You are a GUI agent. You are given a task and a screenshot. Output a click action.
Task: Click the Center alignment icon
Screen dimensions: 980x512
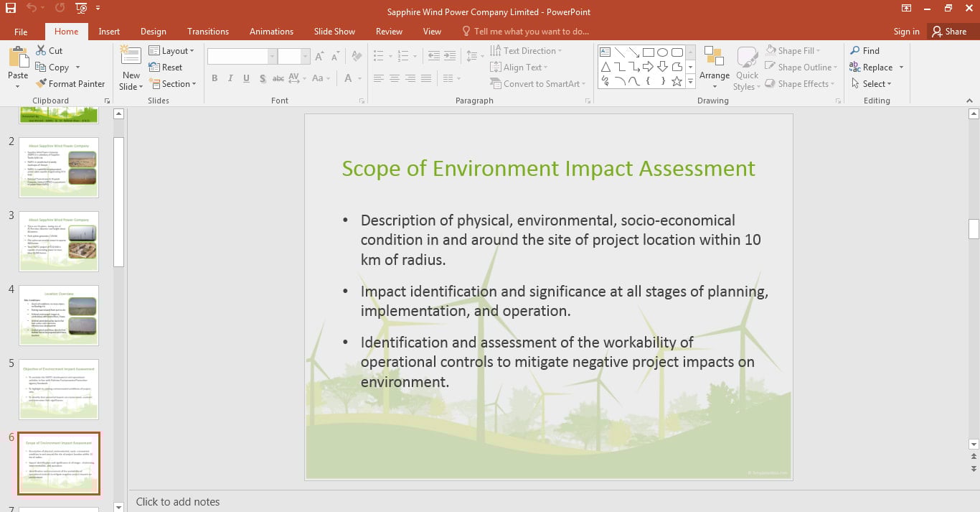(395, 78)
